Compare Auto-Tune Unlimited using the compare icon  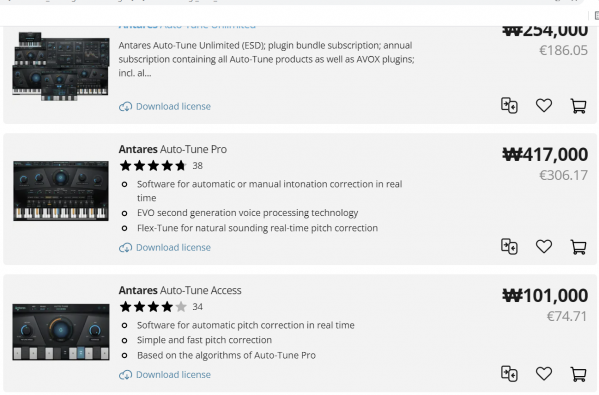click(509, 105)
